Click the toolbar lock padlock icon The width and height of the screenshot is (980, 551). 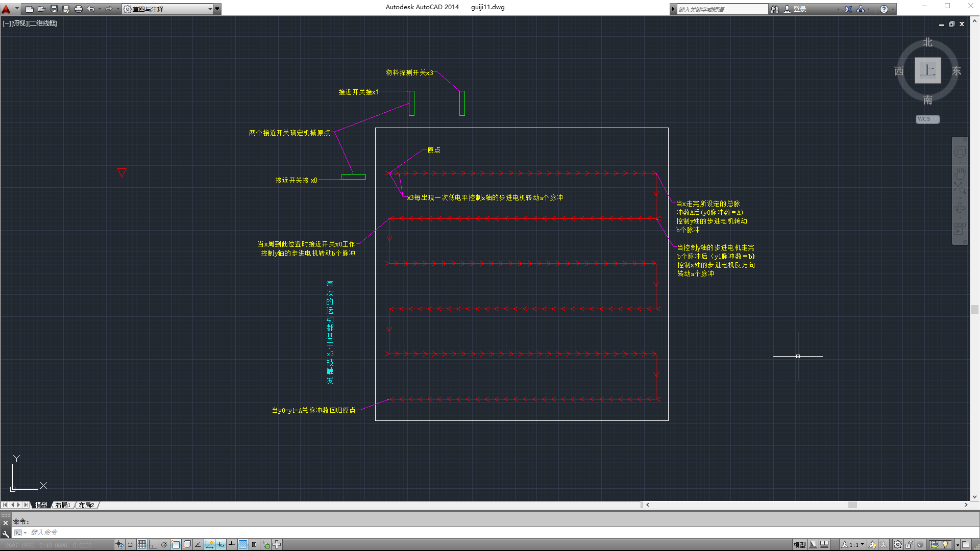click(x=909, y=544)
